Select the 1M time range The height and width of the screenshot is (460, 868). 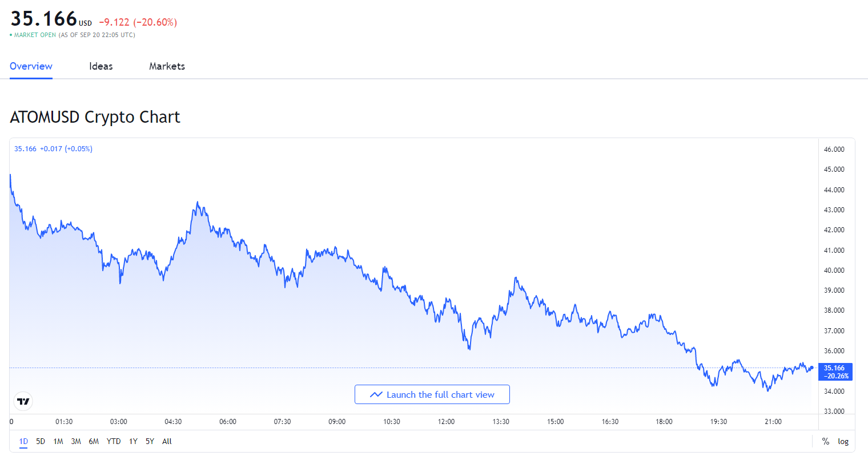58,441
